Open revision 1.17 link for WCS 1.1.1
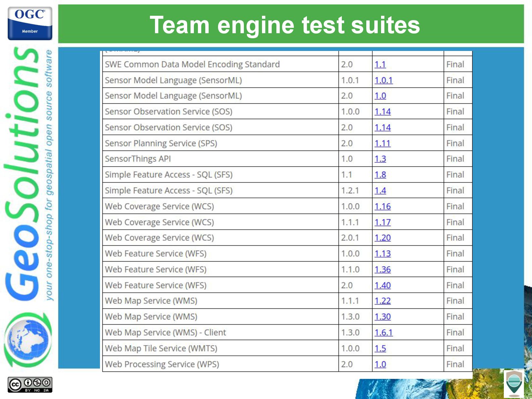The width and height of the screenshot is (532, 399). coord(382,222)
